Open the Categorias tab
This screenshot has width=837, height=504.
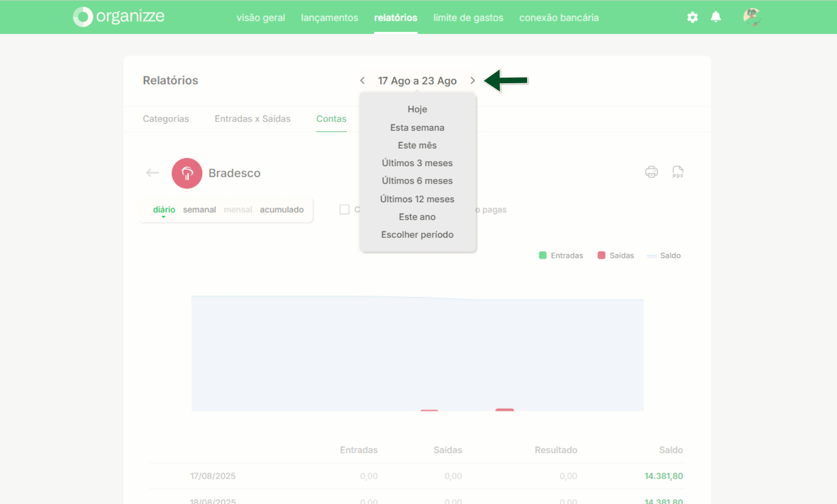tap(166, 119)
